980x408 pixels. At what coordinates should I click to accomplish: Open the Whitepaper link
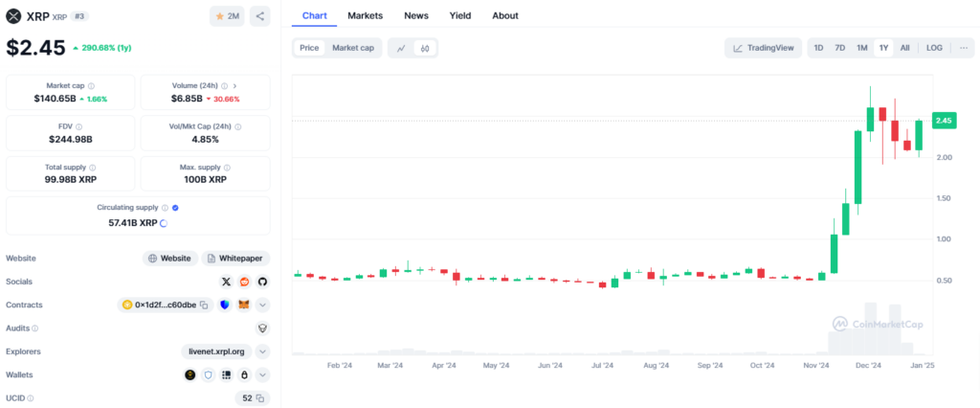coord(235,259)
